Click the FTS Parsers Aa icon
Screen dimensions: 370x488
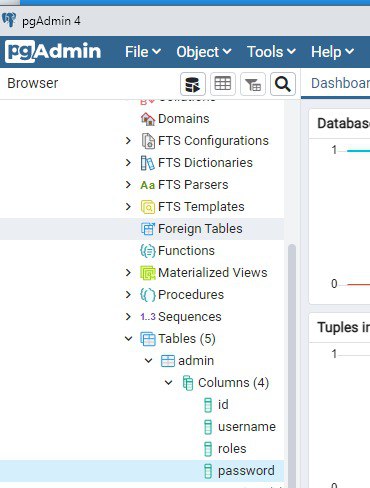pos(147,185)
